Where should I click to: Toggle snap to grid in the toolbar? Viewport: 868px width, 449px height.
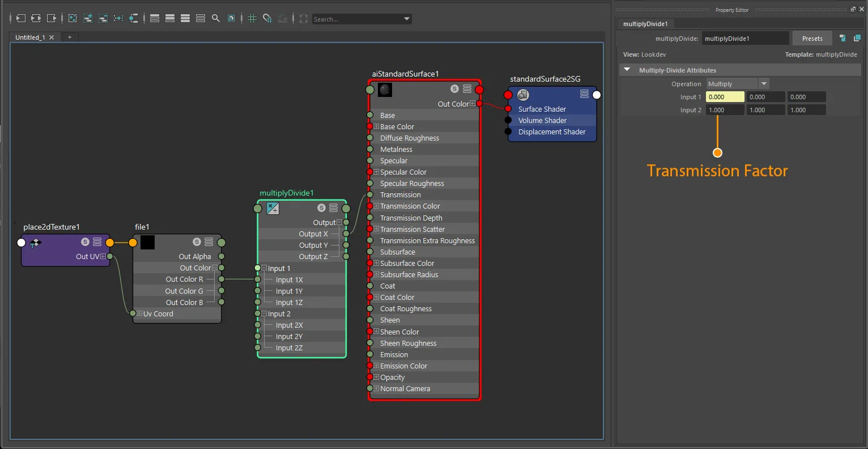coord(267,18)
